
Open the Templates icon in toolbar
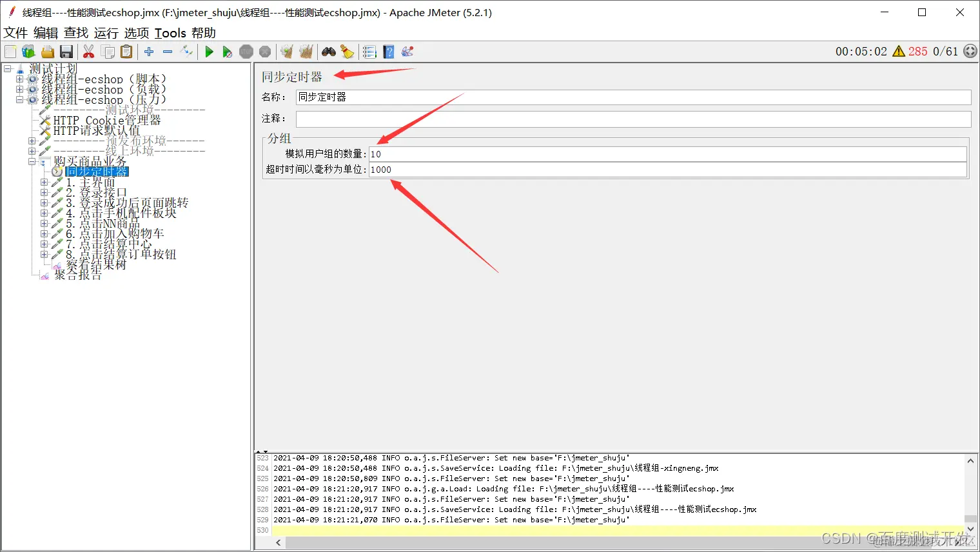click(x=28, y=52)
